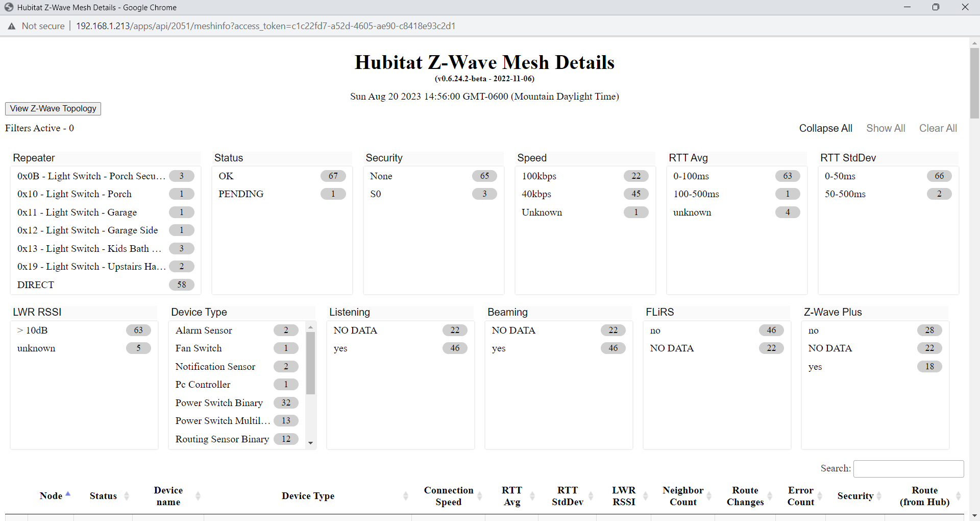The width and height of the screenshot is (980, 521).
Task: Sort by Connection Speed column header
Action: coord(449,496)
